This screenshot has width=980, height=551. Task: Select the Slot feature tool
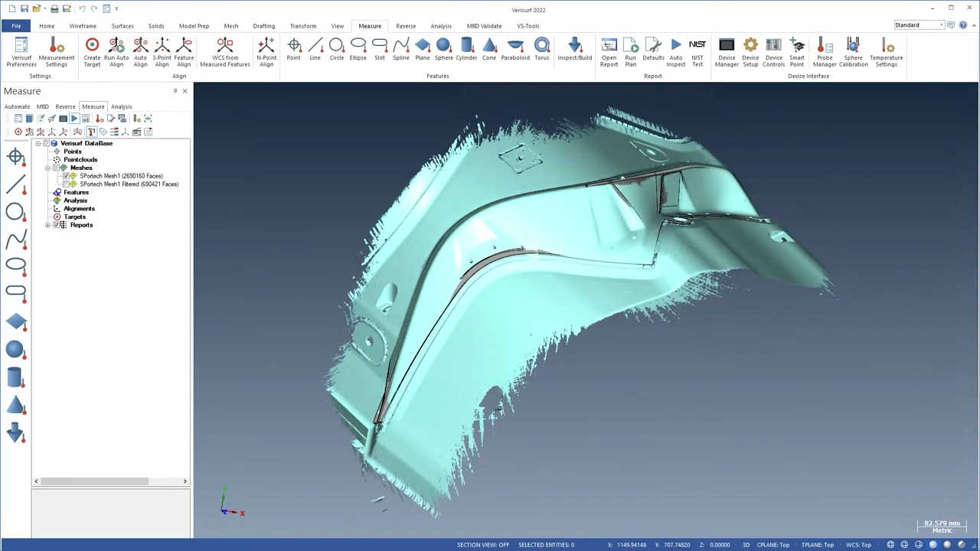pyautogui.click(x=380, y=49)
